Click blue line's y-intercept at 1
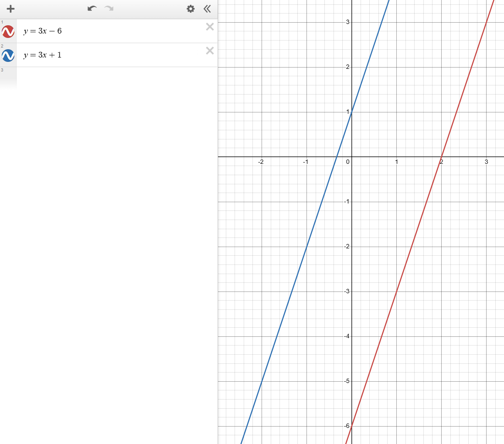Screen dimensions: 504x444 pos(351,112)
